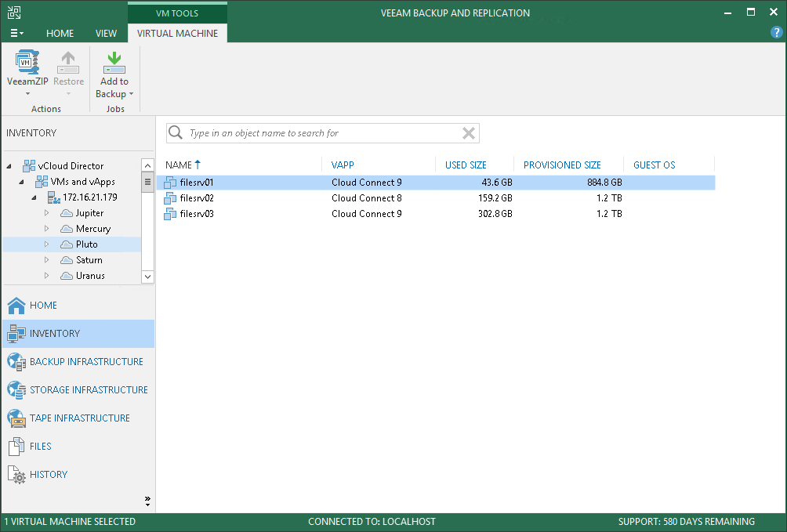Viewport: 787px width, 532px height.
Task: Click the Tape Infrastructure icon
Action: [16, 418]
